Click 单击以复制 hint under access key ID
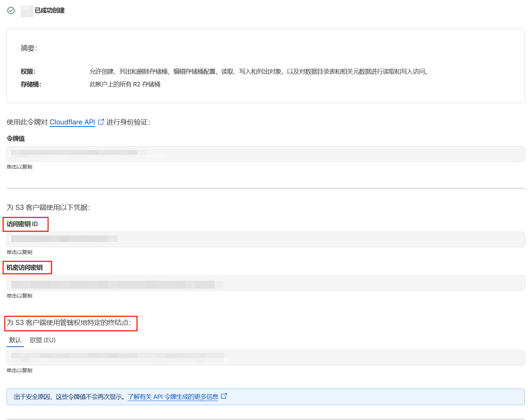528x420 pixels. click(x=19, y=252)
